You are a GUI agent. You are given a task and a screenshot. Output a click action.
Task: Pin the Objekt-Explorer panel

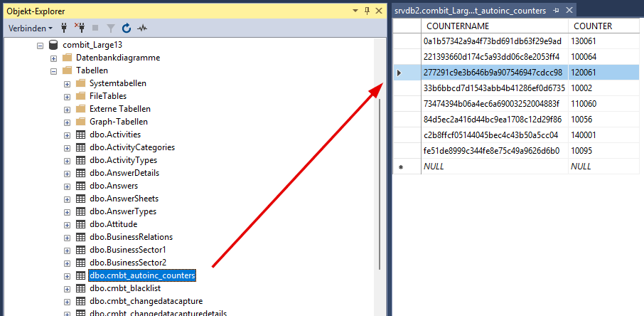pos(367,11)
